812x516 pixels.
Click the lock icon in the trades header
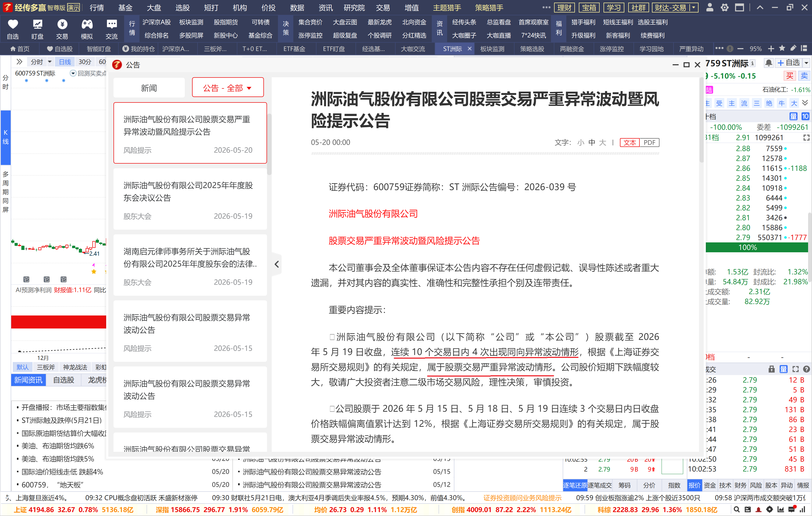coord(772,369)
